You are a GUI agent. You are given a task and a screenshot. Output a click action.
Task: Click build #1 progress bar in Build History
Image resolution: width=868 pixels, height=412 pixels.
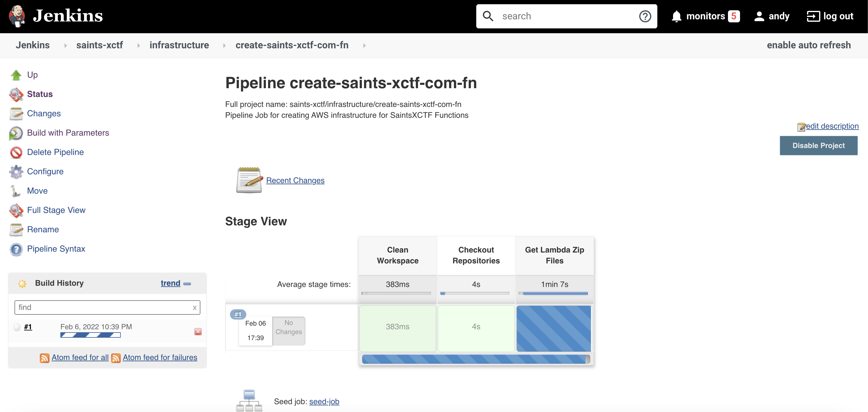coord(90,335)
